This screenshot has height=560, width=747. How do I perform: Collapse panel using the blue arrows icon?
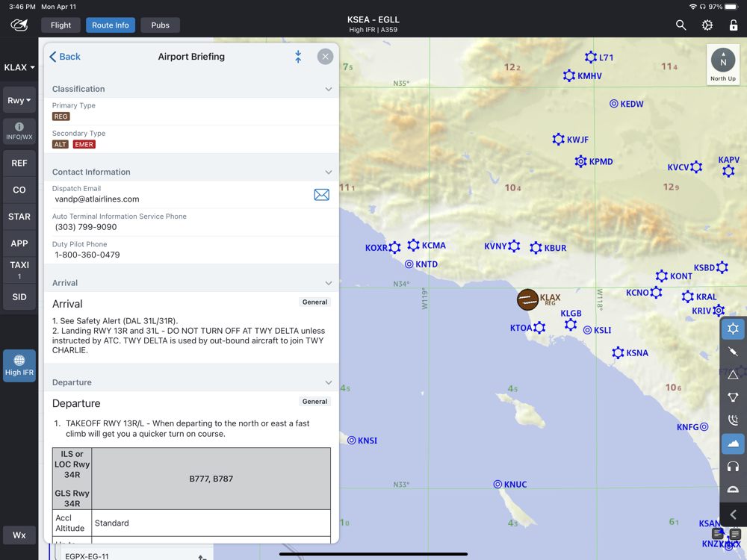pyautogui.click(x=298, y=57)
